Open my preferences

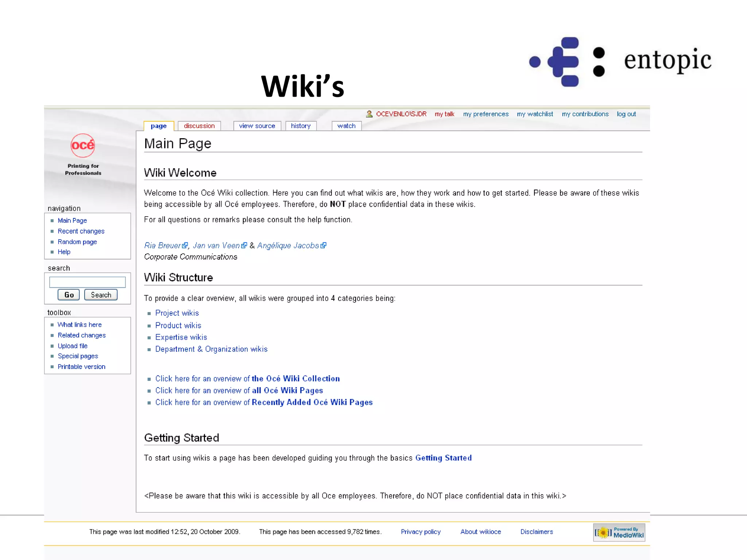pos(486,114)
